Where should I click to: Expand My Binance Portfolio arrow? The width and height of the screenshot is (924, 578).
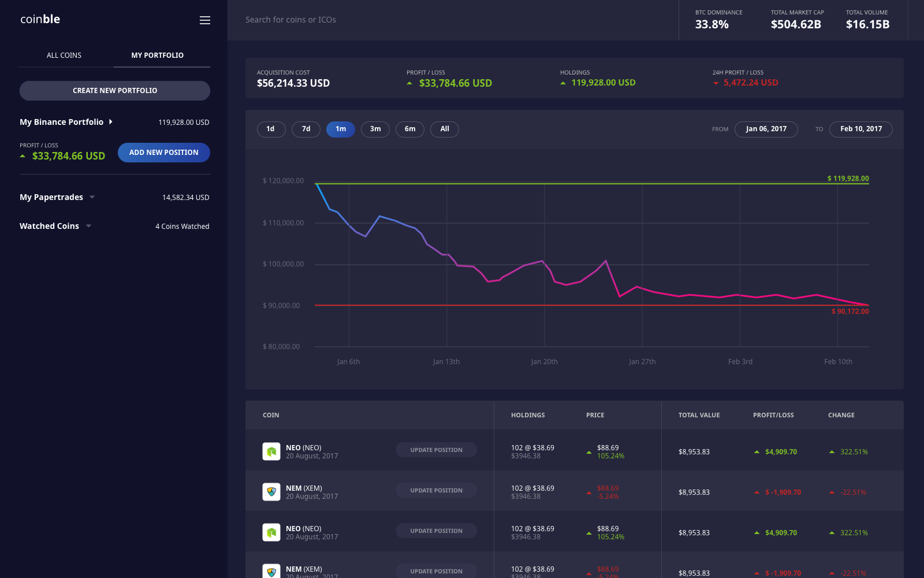click(x=110, y=122)
